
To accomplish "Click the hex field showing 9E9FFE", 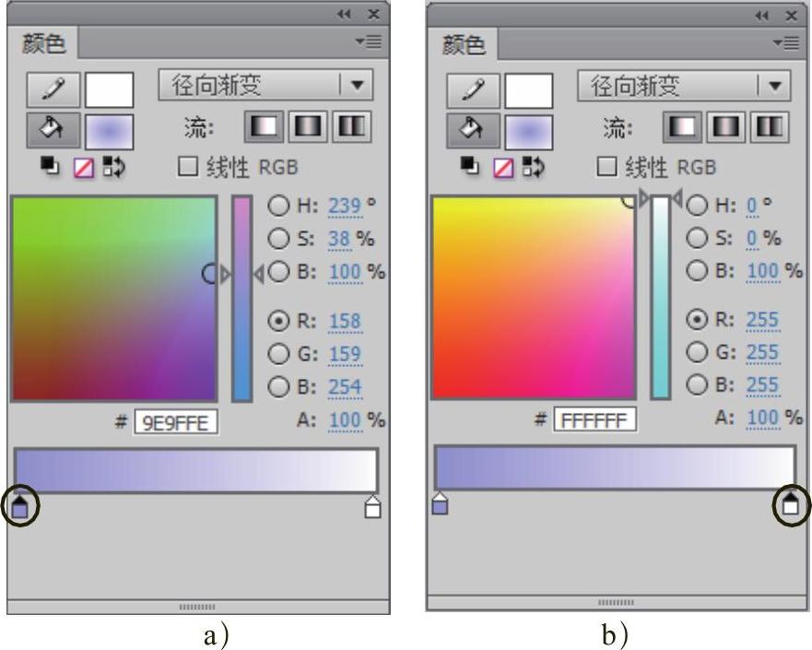I will pyautogui.click(x=177, y=422).
